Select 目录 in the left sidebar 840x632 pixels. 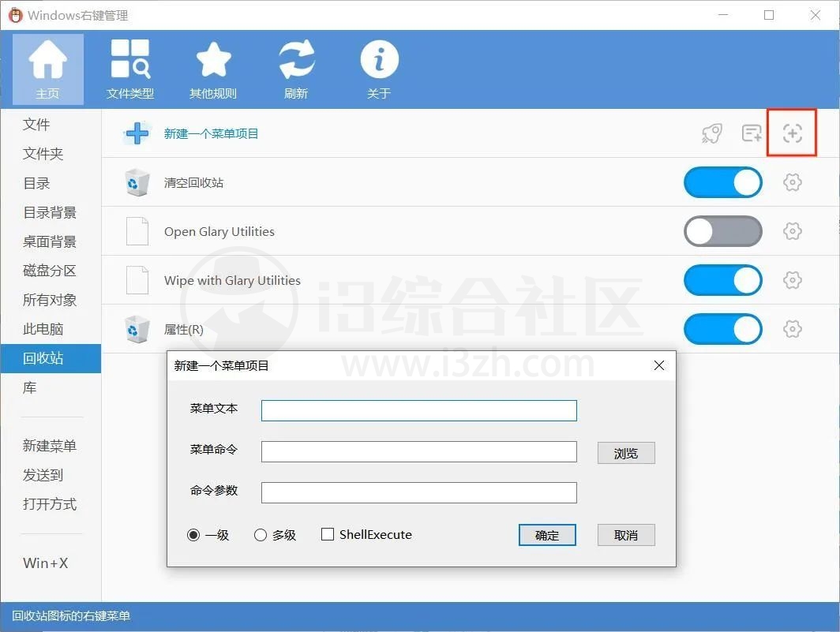click(36, 183)
